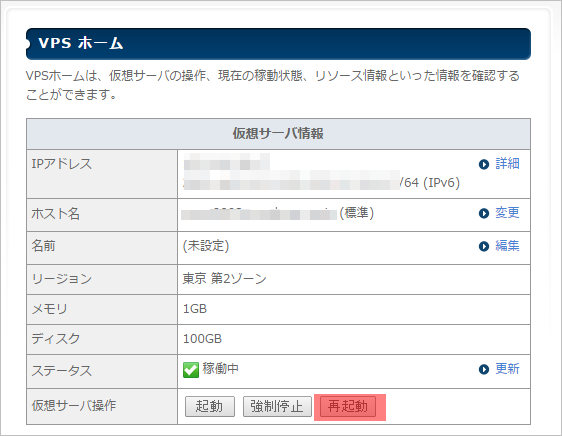
Task: Click the 東京 第2ゾーン region value
Action: click(x=224, y=279)
